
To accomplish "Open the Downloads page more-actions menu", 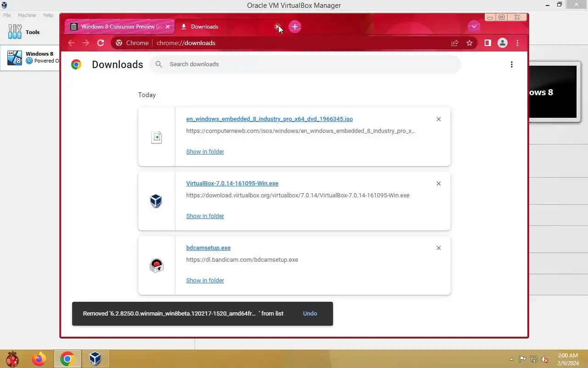I will [x=512, y=64].
